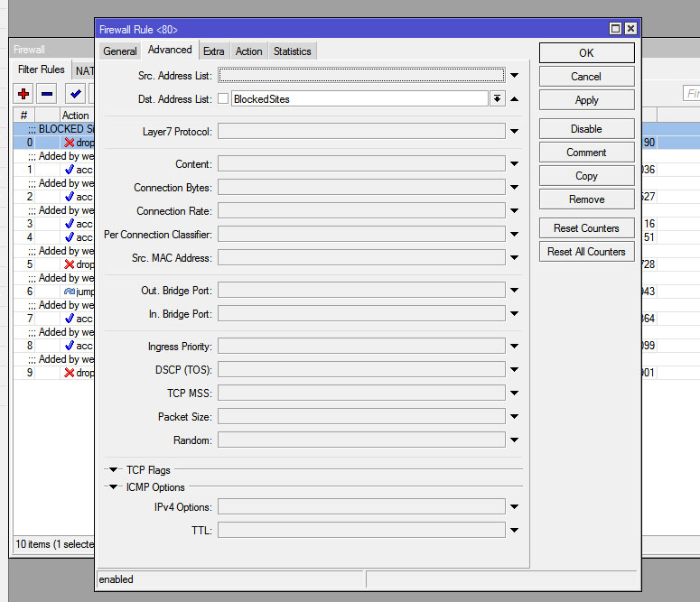Click the red plus add rule icon
This screenshot has height=602, width=700.
(x=23, y=94)
